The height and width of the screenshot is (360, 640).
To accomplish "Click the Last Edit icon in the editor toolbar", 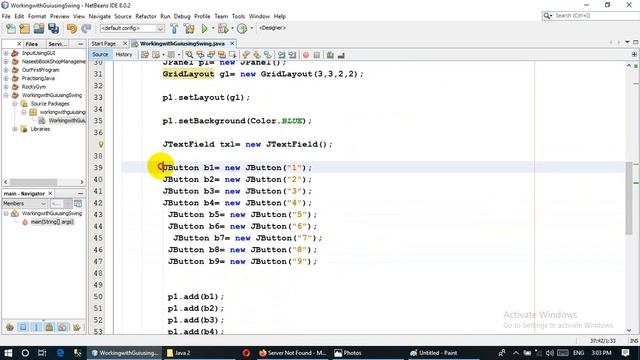I will tap(145, 55).
